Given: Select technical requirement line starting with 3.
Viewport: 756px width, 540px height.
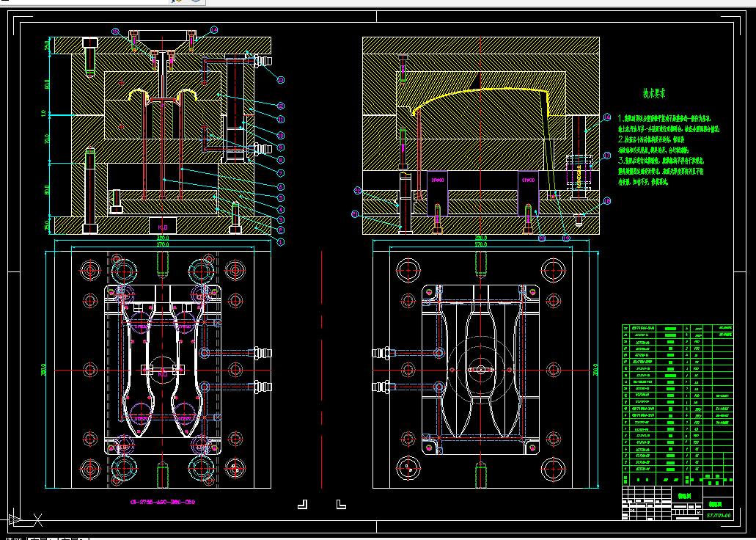Looking at the screenshot, I should coord(661,161).
